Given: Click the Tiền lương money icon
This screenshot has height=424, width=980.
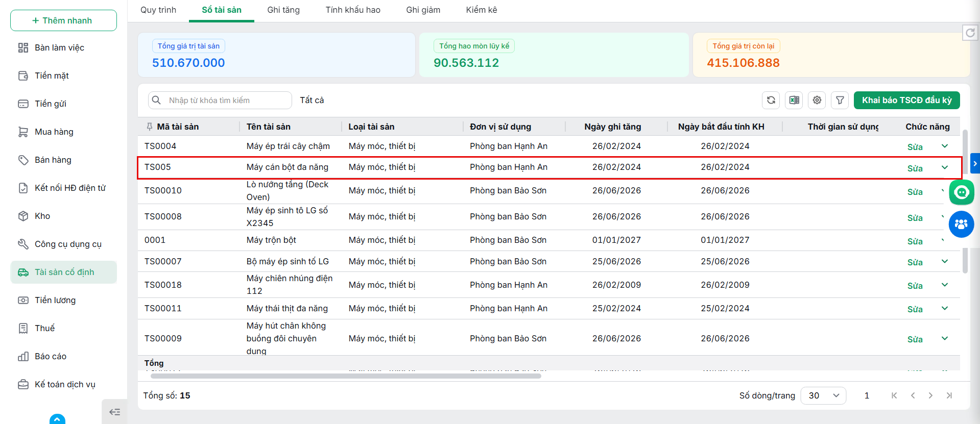Looking at the screenshot, I should [23, 300].
